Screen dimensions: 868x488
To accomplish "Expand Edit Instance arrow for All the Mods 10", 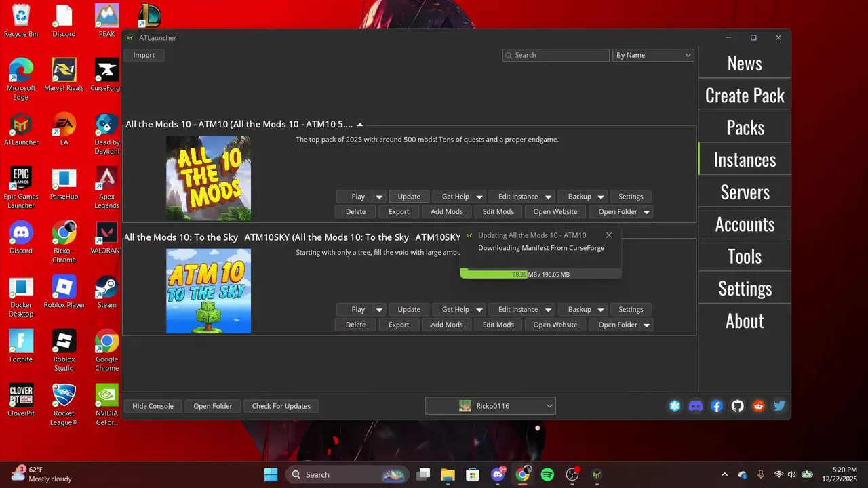I will 548,197.
